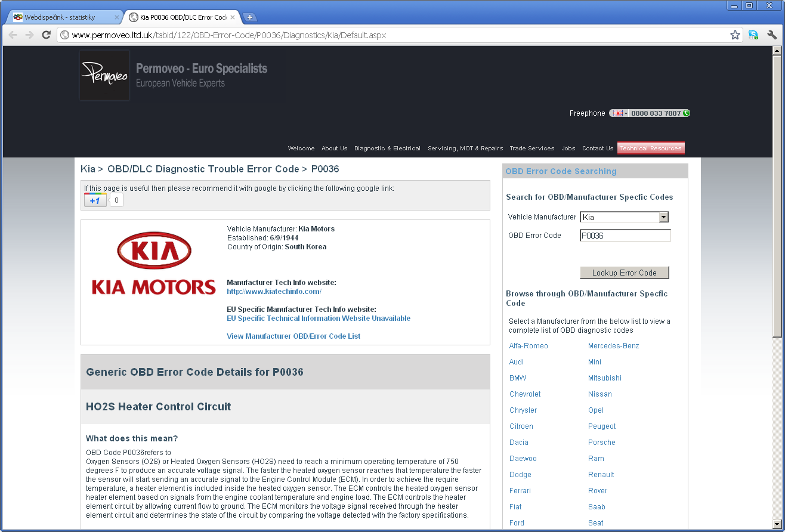Open the About Us menu item
This screenshot has height=532, width=785.
[334, 149]
